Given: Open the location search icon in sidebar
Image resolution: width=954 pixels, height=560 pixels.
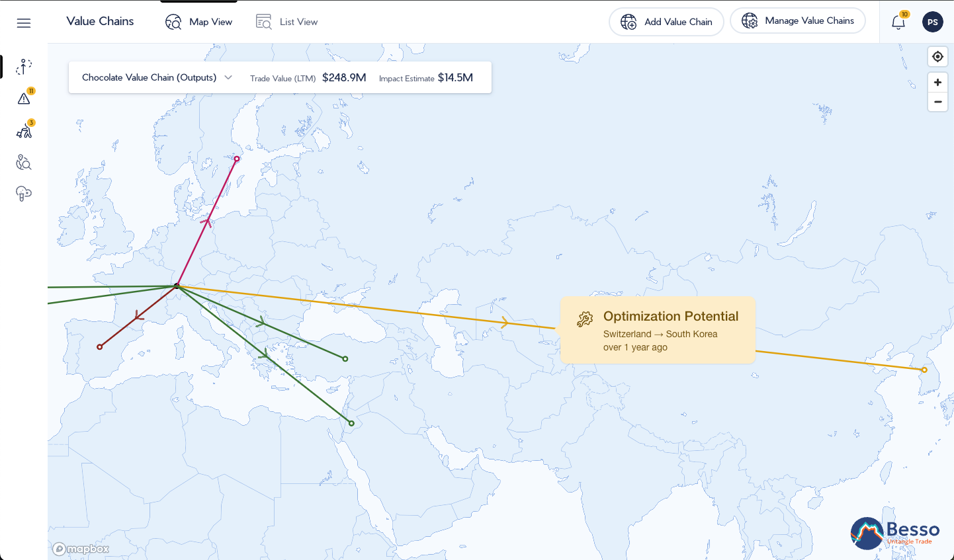Looking at the screenshot, I should click(x=24, y=162).
